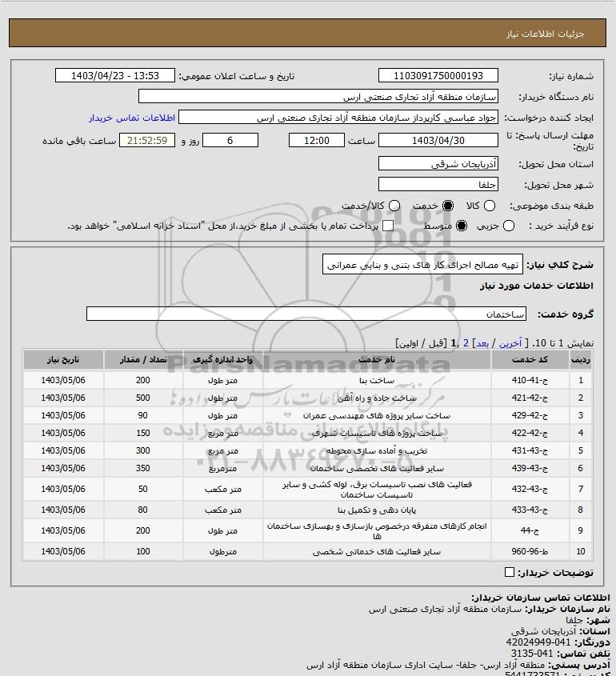Select سایر فعالیت های خدماتی شخصی cell

point(377,551)
